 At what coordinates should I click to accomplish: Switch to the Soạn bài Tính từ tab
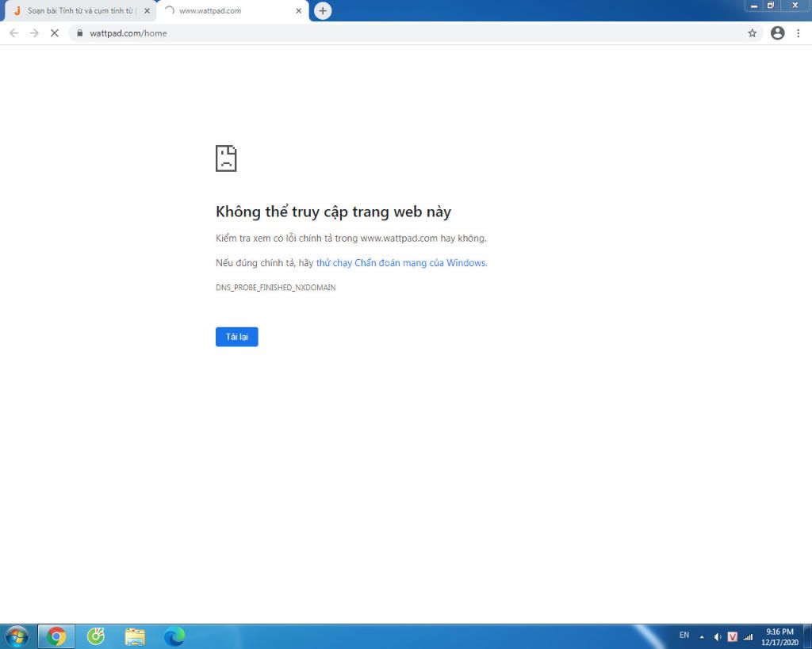80,11
